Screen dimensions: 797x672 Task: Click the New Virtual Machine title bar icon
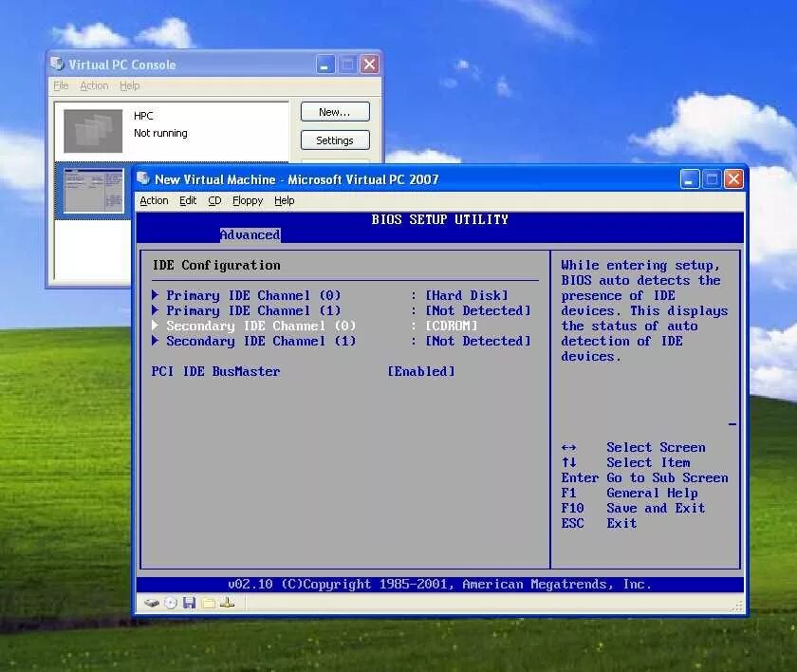143,178
